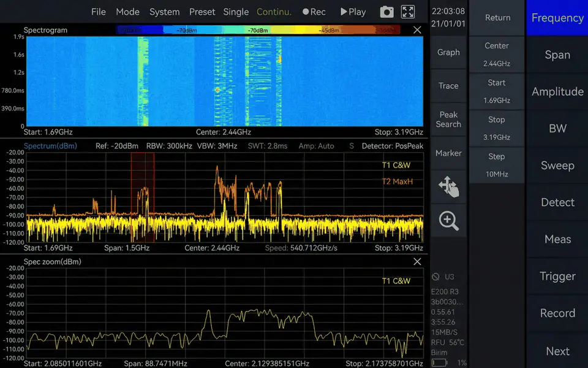Toggle fullscreen with the expand icon
Viewport: 588px width, 368px height.
[x=408, y=12]
